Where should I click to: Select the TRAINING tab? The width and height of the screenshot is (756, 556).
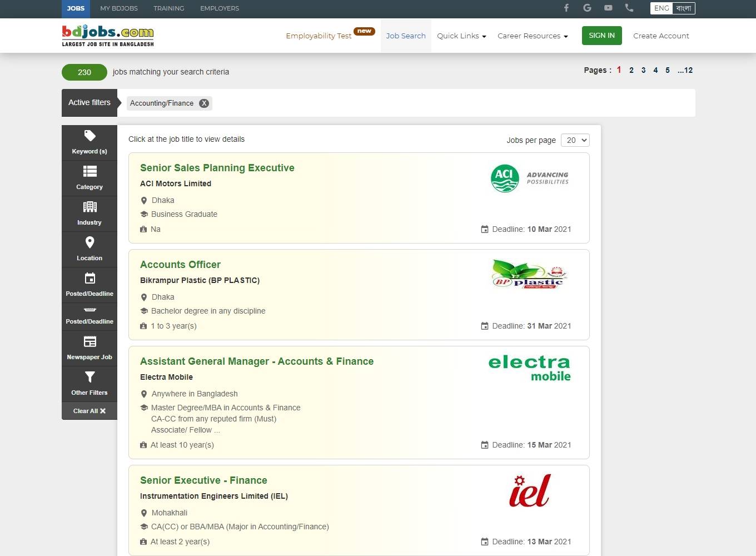169,8
